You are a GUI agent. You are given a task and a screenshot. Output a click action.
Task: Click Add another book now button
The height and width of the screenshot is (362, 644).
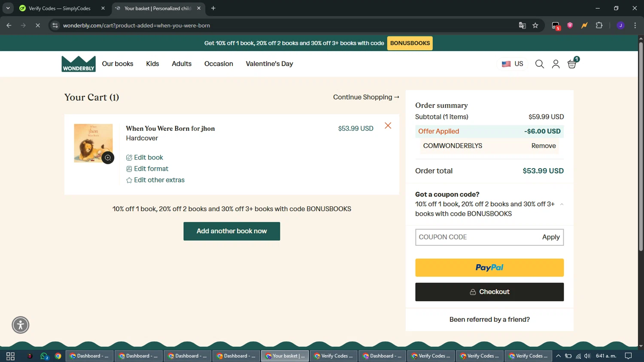pyautogui.click(x=232, y=231)
